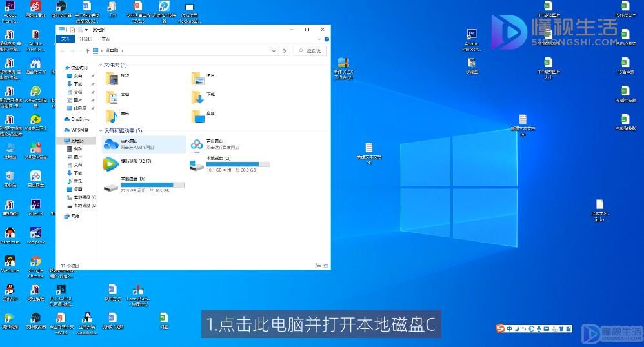Select the WeGame desktop shortcut
Screen dimensions: 644x347
click(10, 264)
